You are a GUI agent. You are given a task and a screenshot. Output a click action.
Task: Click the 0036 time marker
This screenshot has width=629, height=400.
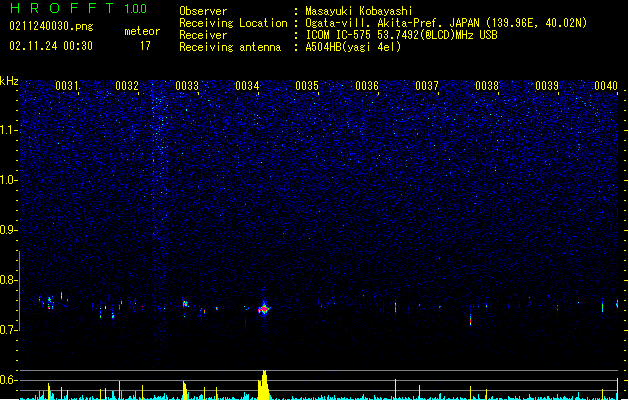click(x=367, y=86)
